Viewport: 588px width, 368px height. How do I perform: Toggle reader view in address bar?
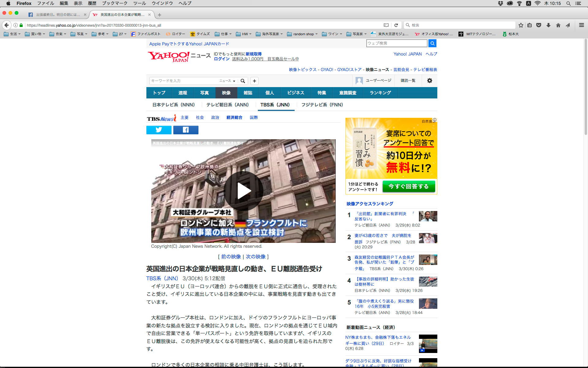pos(386,25)
